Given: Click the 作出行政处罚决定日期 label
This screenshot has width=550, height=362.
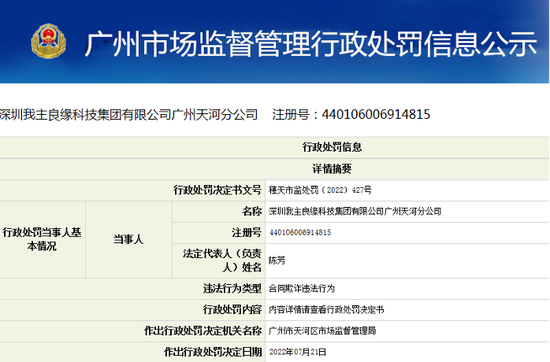Looking at the screenshot, I should point(213,351).
